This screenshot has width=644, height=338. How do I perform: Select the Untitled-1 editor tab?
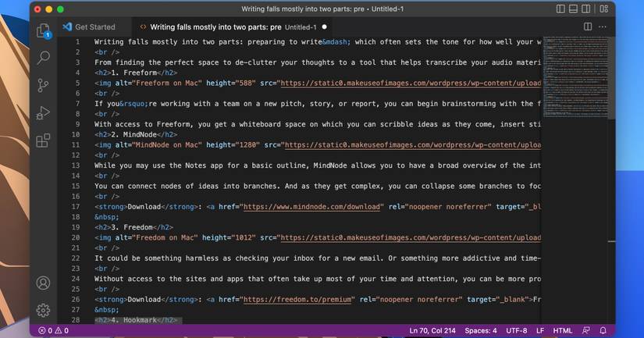point(233,27)
